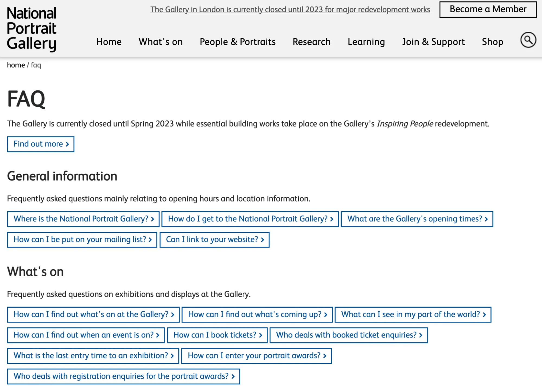Expand the What are the Gallery's opening times FAQ
Image resolution: width=542 pixels, height=392 pixels.
pyautogui.click(x=416, y=219)
